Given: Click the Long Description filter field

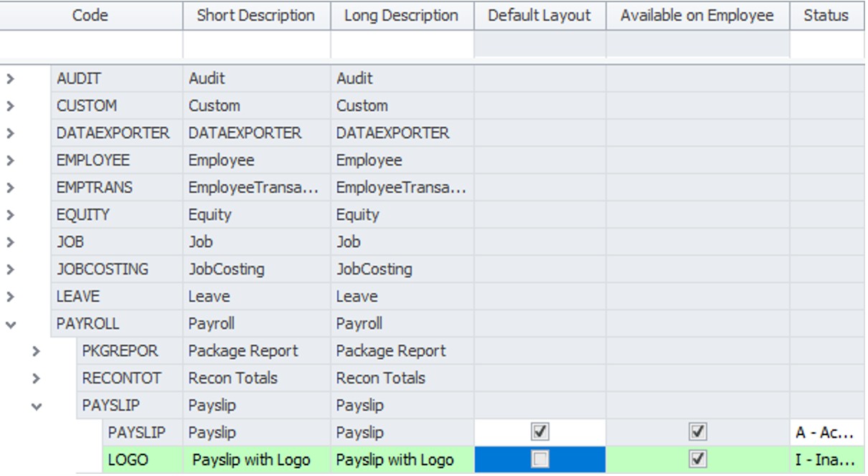Looking at the screenshot, I should pyautogui.click(x=402, y=44).
